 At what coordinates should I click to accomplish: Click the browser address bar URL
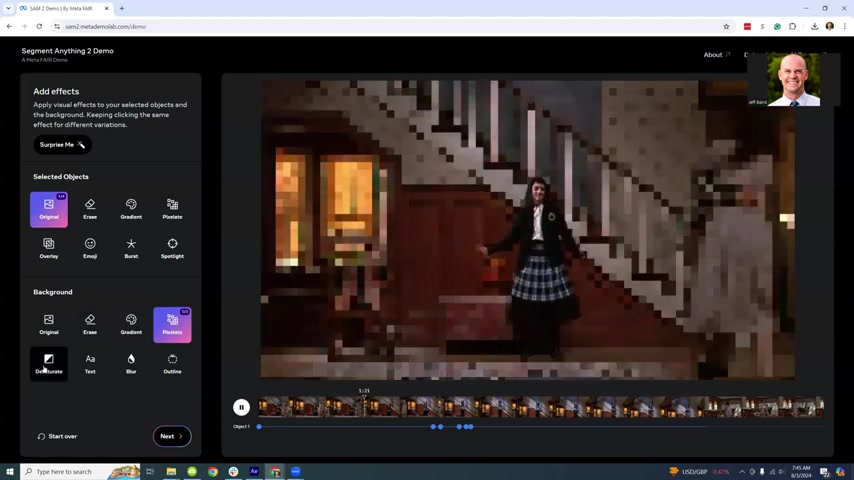pyautogui.click(x=106, y=26)
